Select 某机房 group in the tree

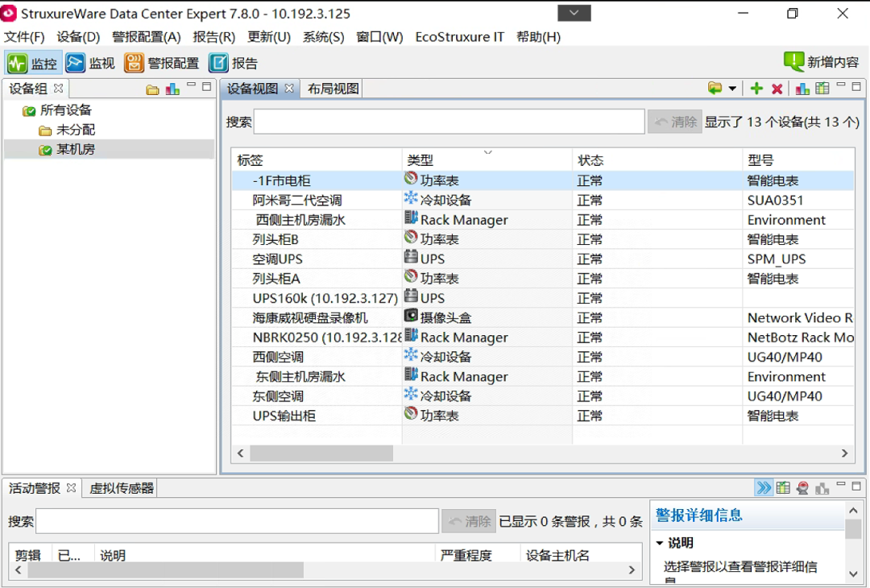coord(67,149)
